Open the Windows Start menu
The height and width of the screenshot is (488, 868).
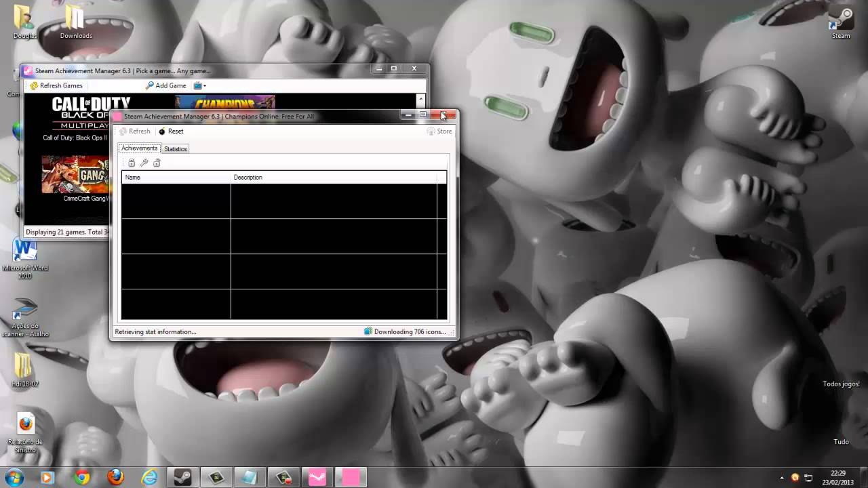point(14,477)
